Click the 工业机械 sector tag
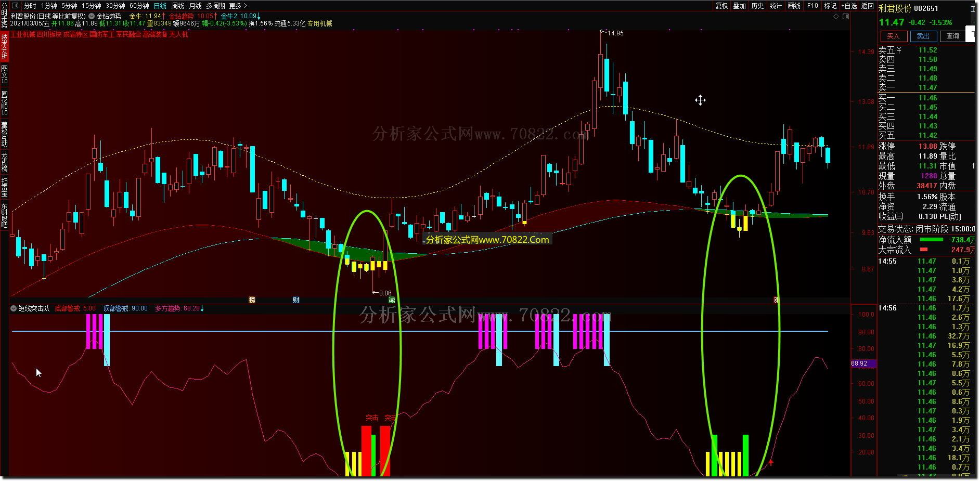The height and width of the screenshot is (481, 980). click(23, 34)
